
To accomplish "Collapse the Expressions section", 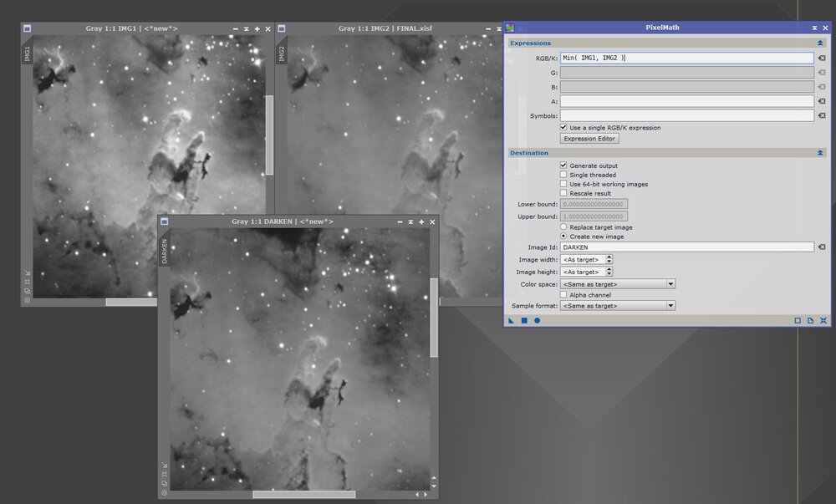I will [x=820, y=43].
